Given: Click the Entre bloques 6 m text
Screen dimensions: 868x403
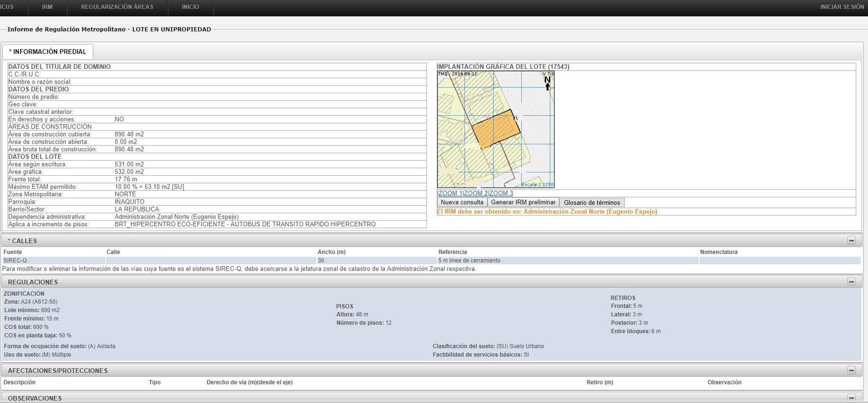Looking at the screenshot, I should pos(636,331).
